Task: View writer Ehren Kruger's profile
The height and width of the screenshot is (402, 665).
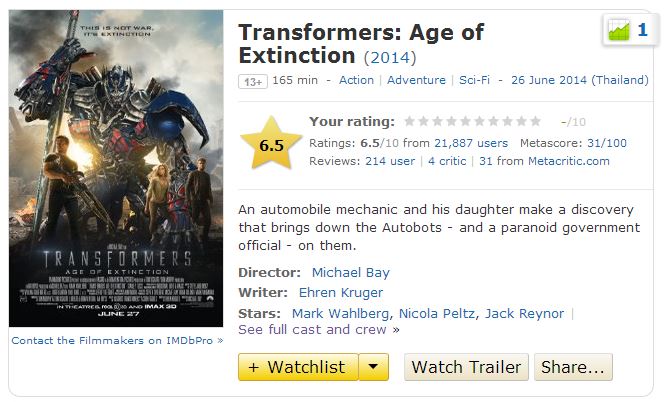Action: tap(340, 293)
